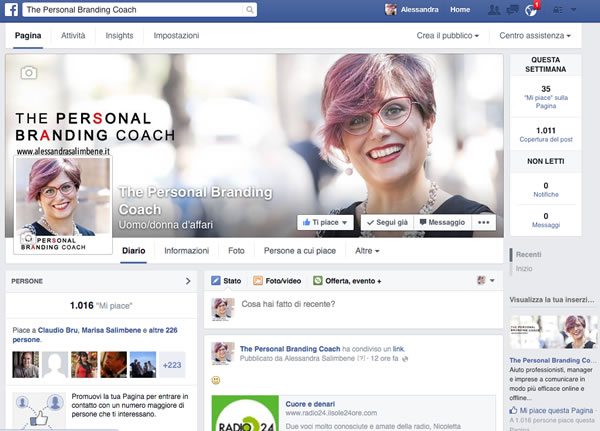600x431 pixels.
Task: Click the Messaggio button
Action: pyautogui.click(x=442, y=222)
